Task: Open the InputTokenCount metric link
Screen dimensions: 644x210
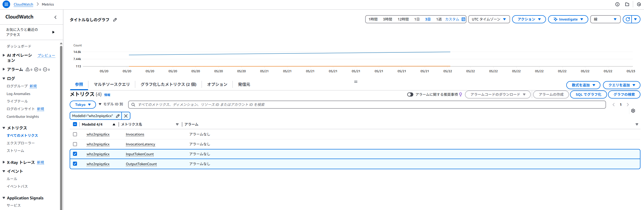Action: click(x=140, y=154)
